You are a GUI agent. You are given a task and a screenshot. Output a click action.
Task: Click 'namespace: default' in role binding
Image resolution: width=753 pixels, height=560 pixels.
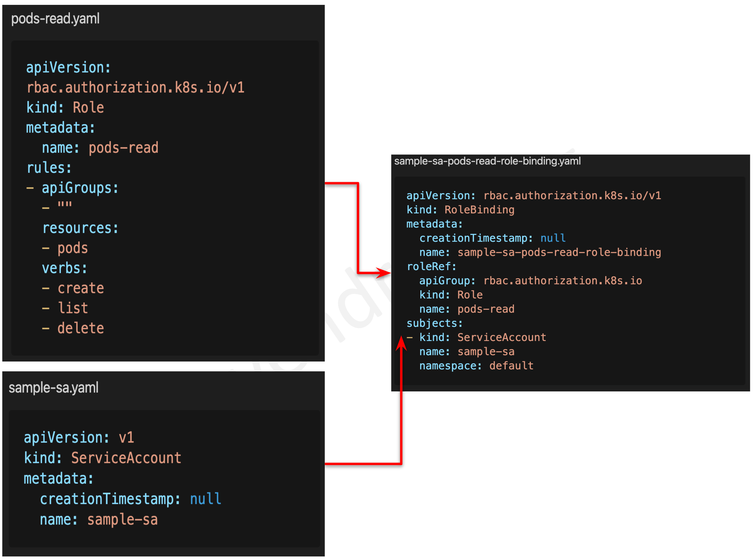pos(476,366)
